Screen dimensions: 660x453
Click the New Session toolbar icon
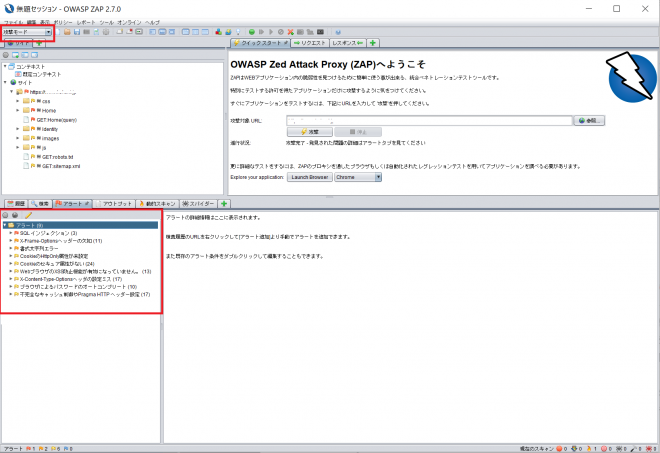(x=58, y=32)
